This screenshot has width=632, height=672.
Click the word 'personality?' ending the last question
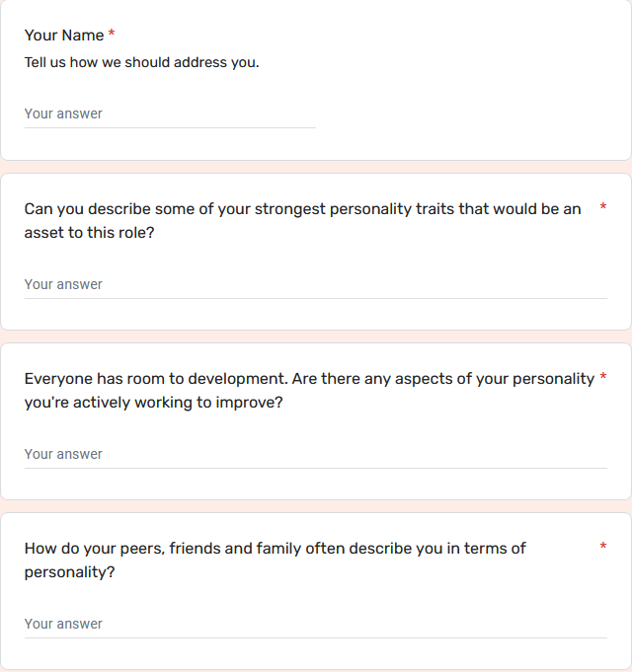(69, 572)
